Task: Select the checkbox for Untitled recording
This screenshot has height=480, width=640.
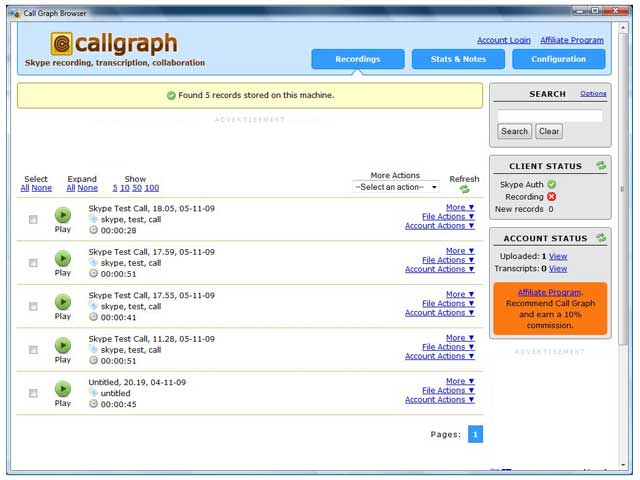Action: tap(33, 393)
